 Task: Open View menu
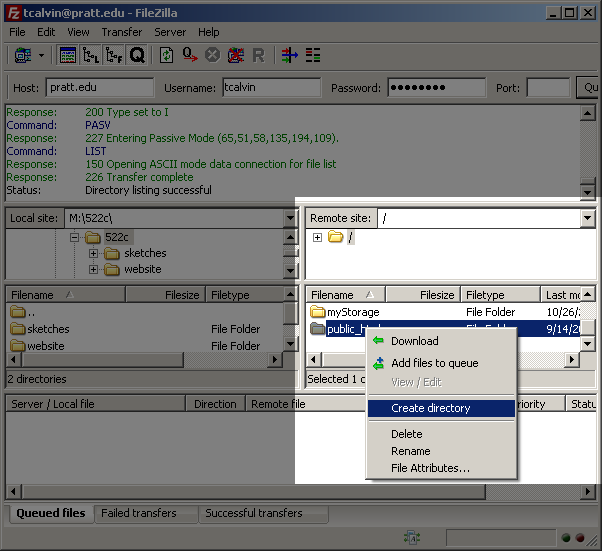[x=78, y=32]
